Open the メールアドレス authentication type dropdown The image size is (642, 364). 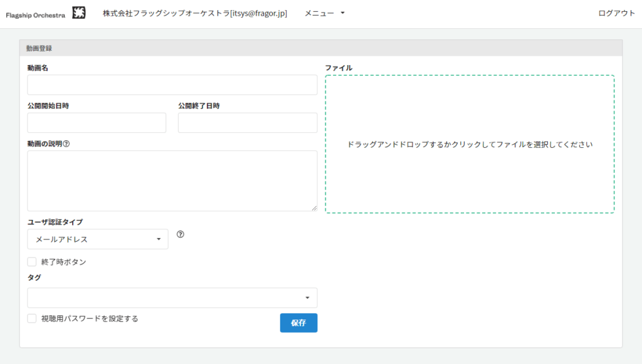[x=98, y=239]
